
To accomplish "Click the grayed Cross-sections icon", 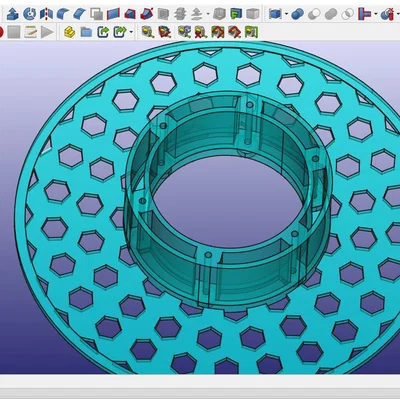I will coord(180,14).
